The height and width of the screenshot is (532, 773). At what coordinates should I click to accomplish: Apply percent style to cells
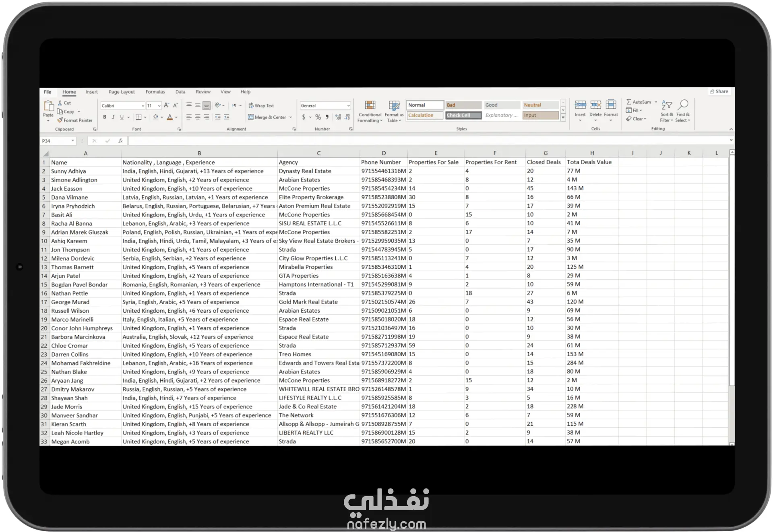[x=318, y=117]
